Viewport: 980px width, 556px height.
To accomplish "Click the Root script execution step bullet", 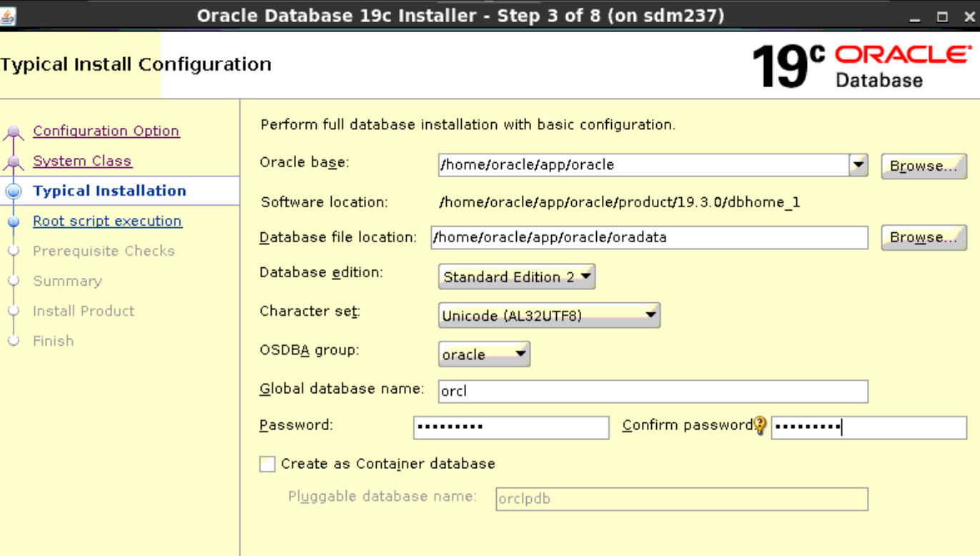I will pos(13,222).
